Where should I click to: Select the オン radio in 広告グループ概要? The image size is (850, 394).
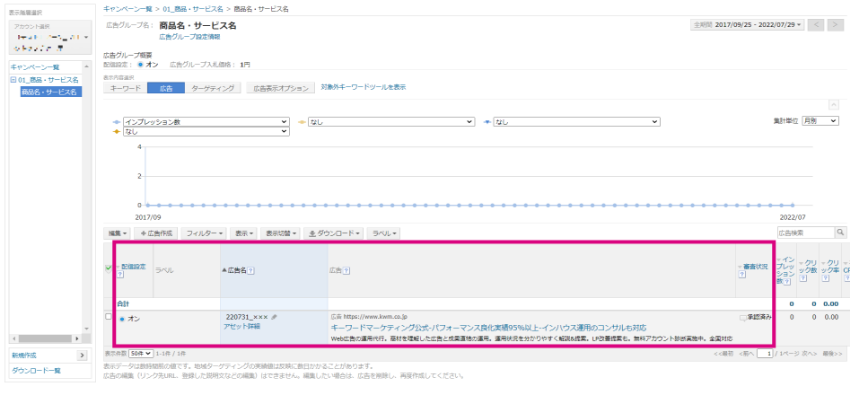click(x=140, y=64)
